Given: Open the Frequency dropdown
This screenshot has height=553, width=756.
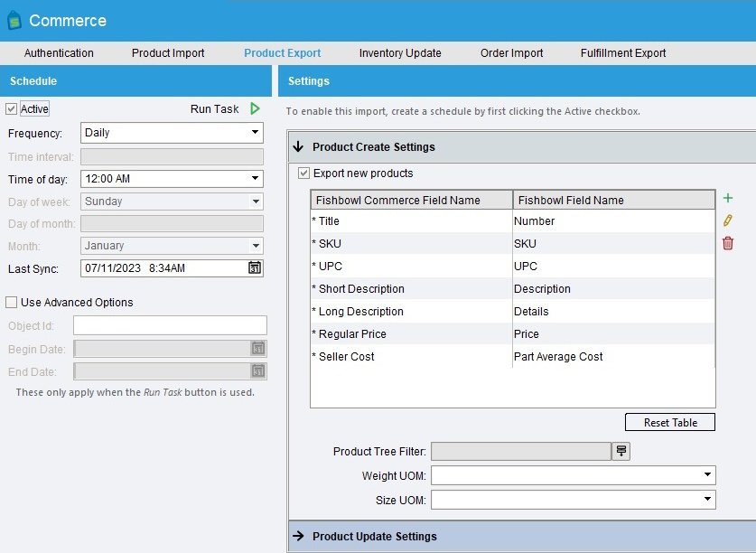Looking at the screenshot, I should (172, 131).
